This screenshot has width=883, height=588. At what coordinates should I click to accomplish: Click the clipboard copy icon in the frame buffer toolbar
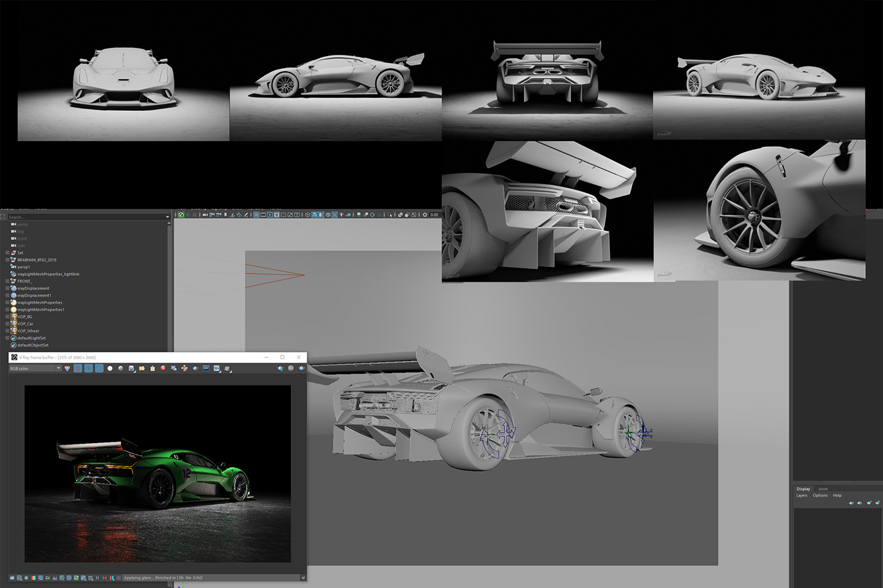coord(153,368)
